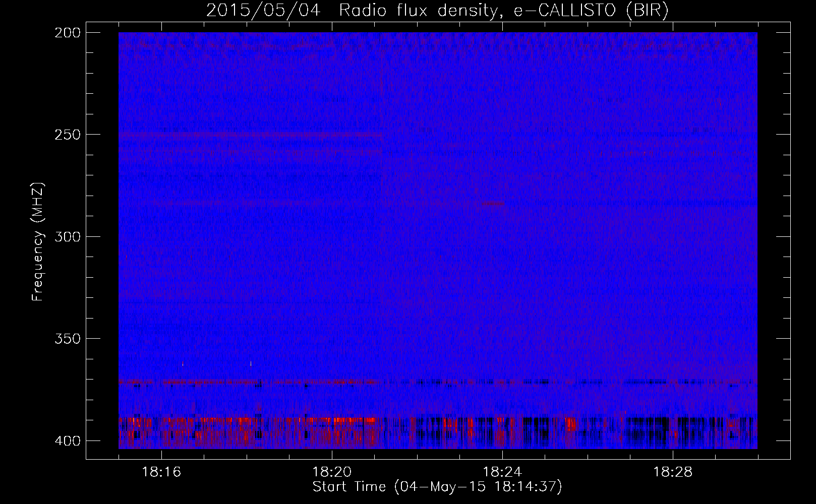
Task: Click the 18:24 time tick label
Action: (x=502, y=472)
